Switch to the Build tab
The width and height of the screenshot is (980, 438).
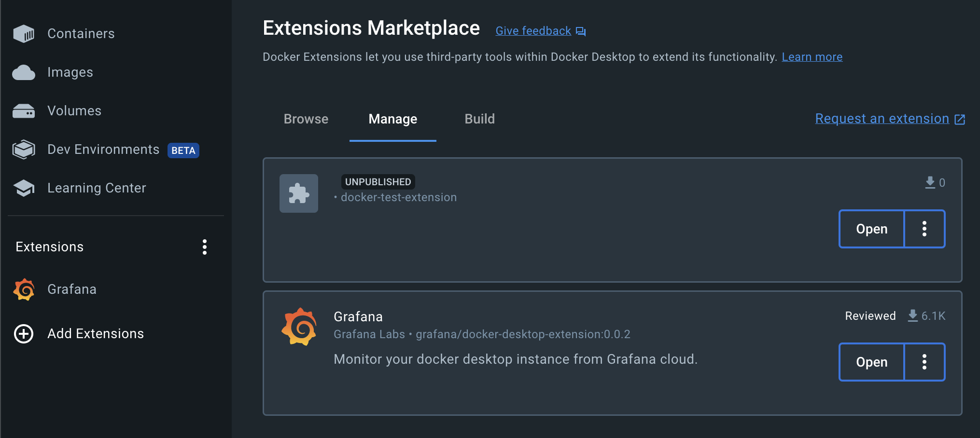pyautogui.click(x=479, y=119)
